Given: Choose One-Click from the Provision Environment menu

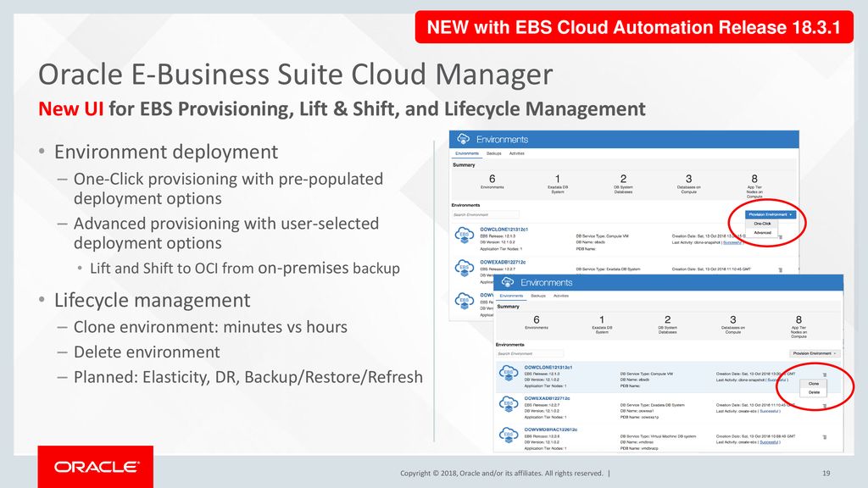Looking at the screenshot, I should pos(762,224).
